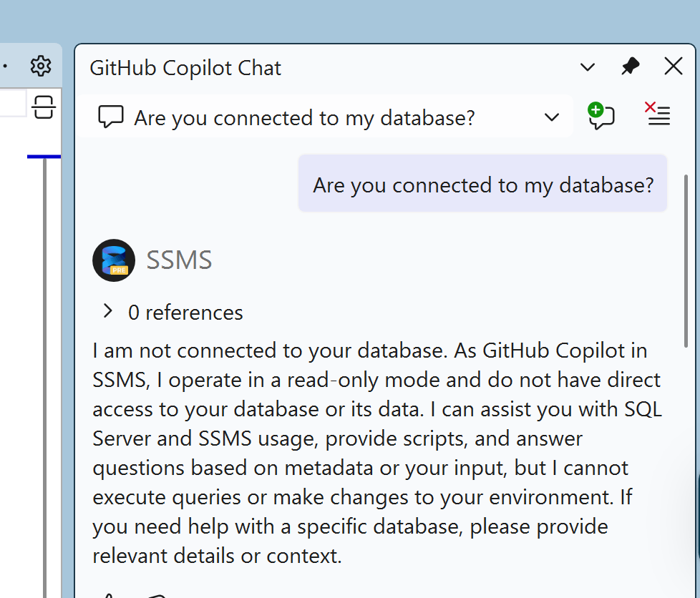Unpin the Copilot Chat panel with the pushpin

[630, 66]
